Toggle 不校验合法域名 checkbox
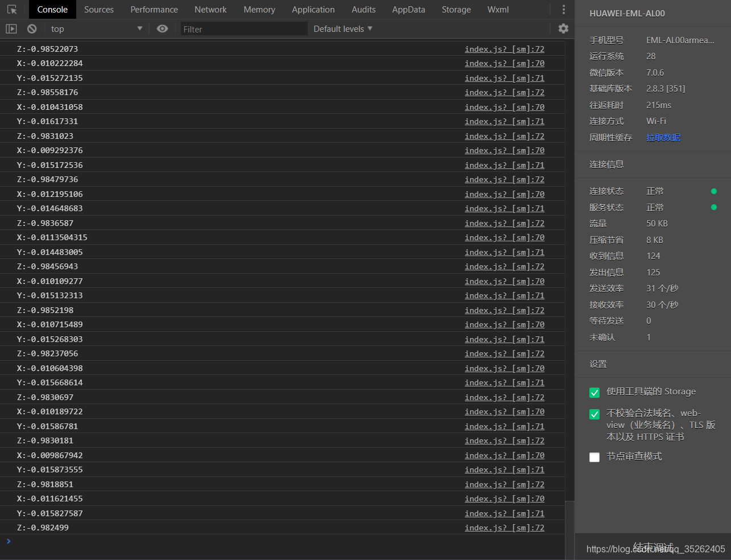The image size is (731, 560). pos(594,414)
